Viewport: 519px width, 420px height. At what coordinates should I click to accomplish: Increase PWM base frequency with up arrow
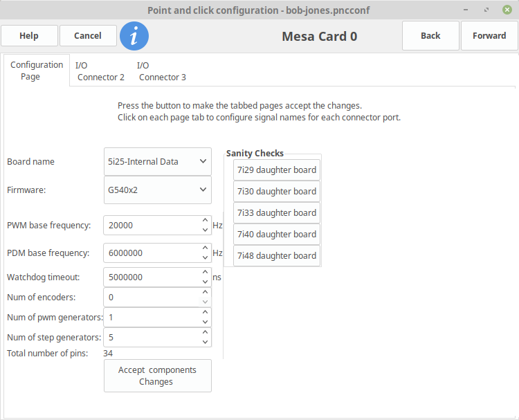tap(206, 221)
